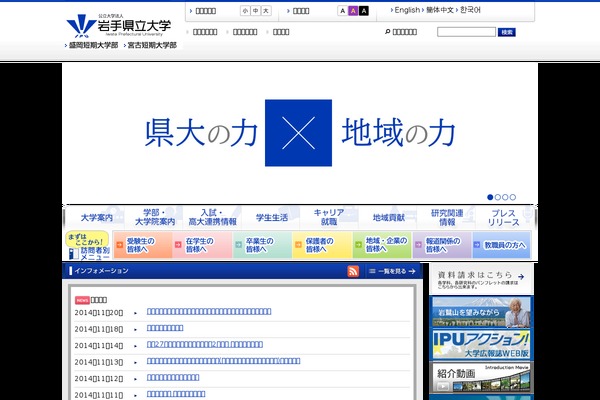This screenshot has width=600, height=400.
Task: Go to 報道関係の皆様へ visitor page
Action: click(x=442, y=245)
